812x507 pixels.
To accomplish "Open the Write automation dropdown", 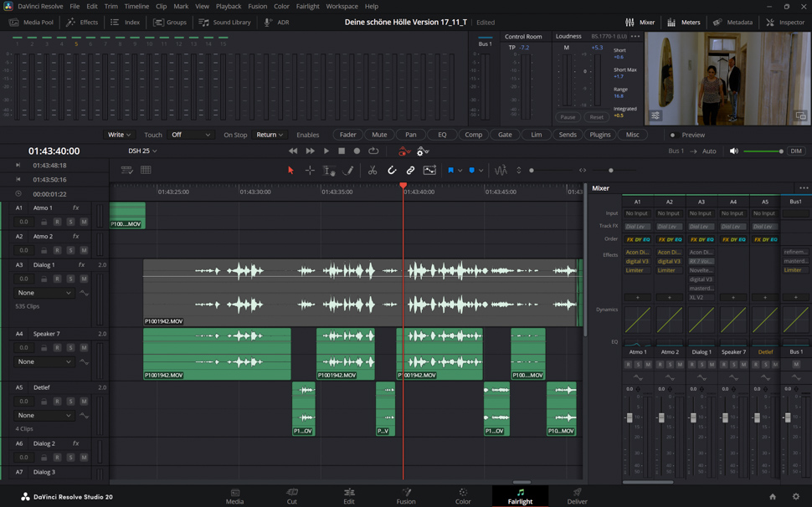I will click(118, 135).
